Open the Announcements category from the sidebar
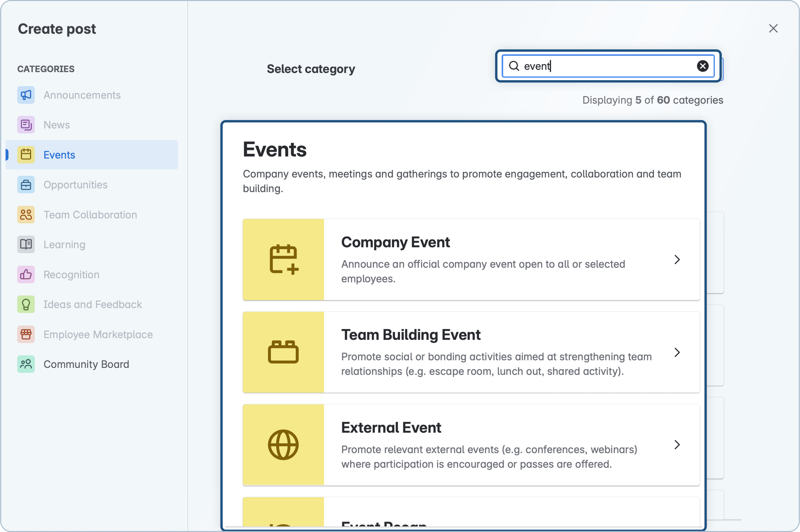The image size is (800, 532). [x=82, y=95]
